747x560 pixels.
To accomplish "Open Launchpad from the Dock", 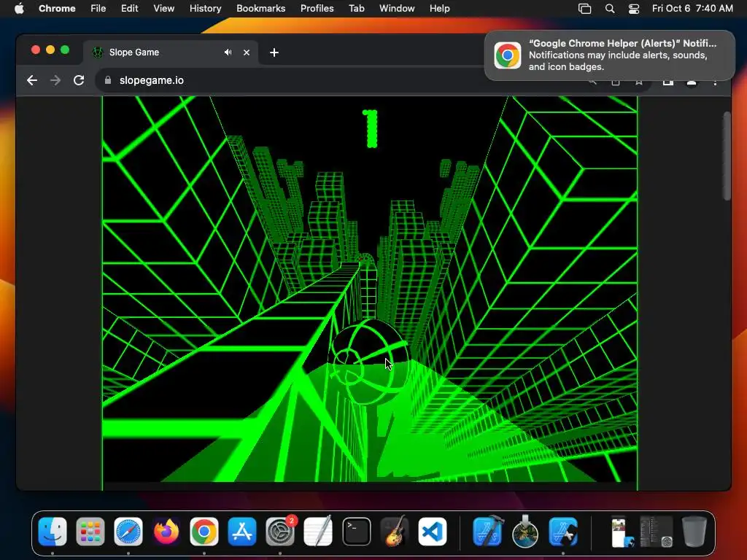I will (x=90, y=532).
